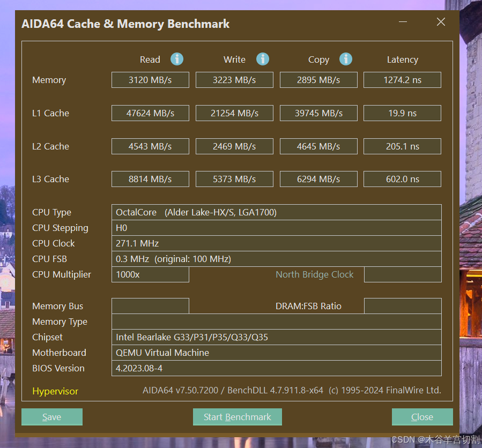The height and width of the screenshot is (448, 482).
Task: Click the Read column header
Action: click(x=150, y=59)
